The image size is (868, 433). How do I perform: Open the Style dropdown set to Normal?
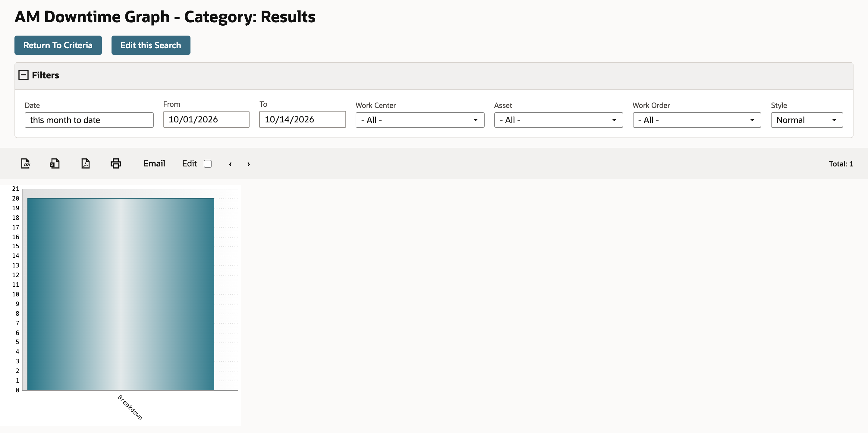point(807,120)
